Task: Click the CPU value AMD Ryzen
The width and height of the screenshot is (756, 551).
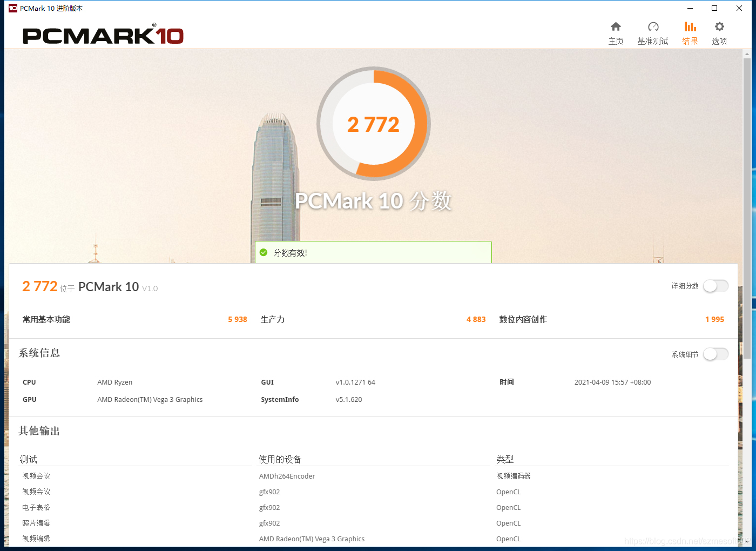Action: coord(114,382)
